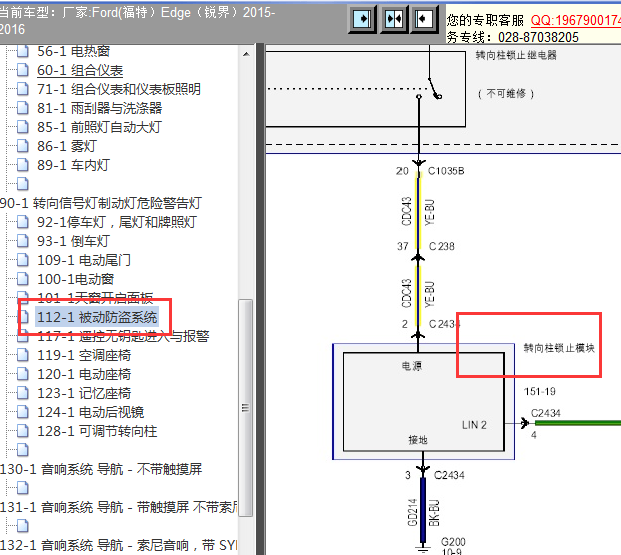
Task: Open the 60-1 组合仪表 diagram
Action: click(x=80, y=70)
